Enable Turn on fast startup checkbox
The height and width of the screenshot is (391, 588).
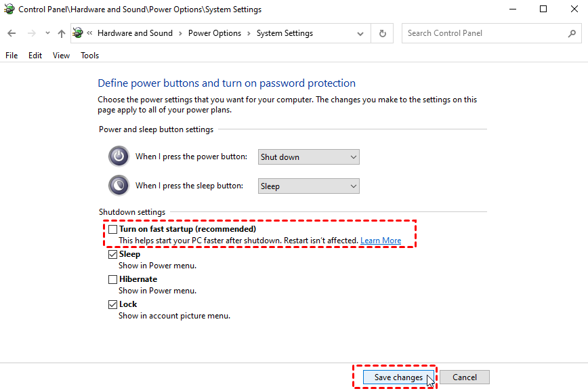(113, 229)
